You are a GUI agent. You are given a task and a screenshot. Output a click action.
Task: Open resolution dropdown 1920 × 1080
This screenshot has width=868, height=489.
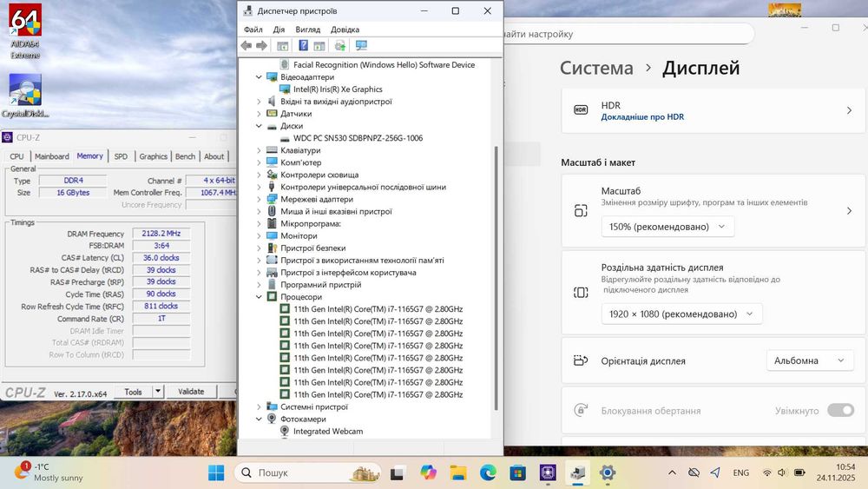click(681, 314)
